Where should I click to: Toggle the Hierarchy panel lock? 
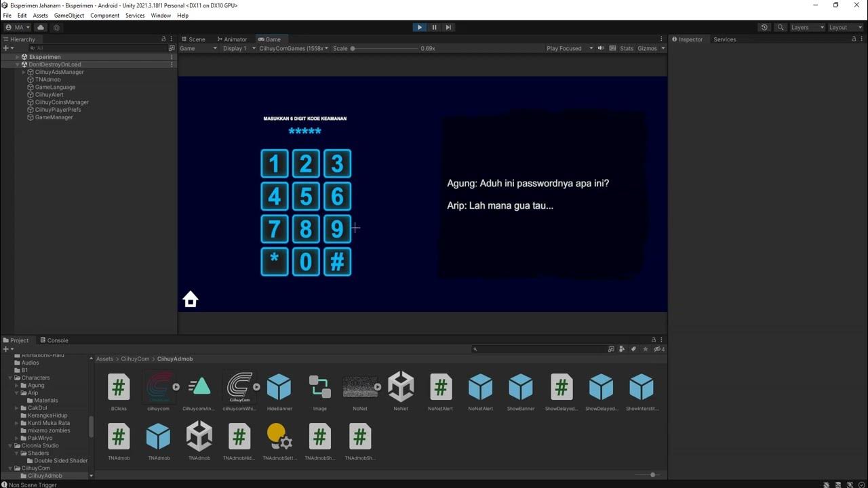(163, 39)
